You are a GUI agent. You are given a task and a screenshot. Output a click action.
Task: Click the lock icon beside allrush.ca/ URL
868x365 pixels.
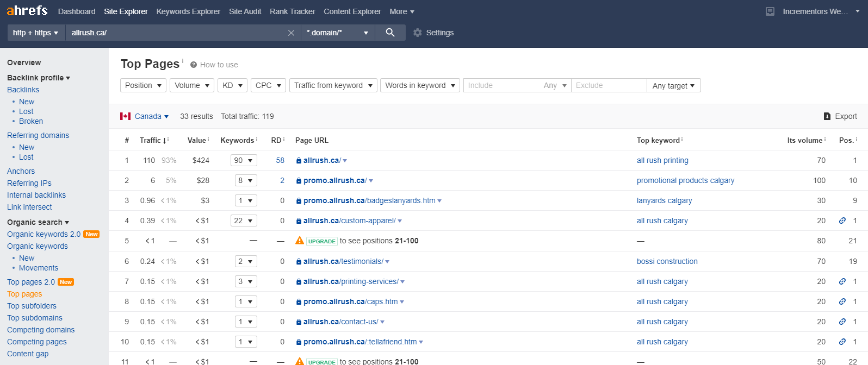(299, 161)
